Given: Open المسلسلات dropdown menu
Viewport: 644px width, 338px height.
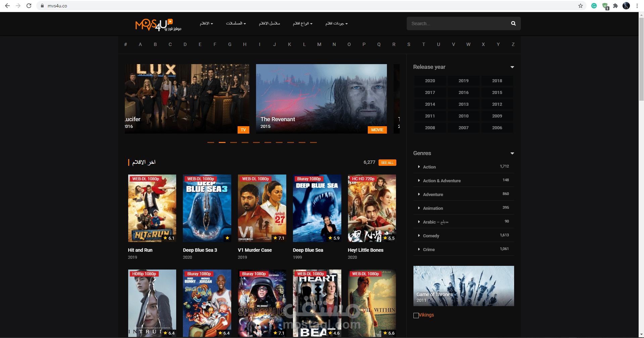Looking at the screenshot, I should pyautogui.click(x=236, y=23).
